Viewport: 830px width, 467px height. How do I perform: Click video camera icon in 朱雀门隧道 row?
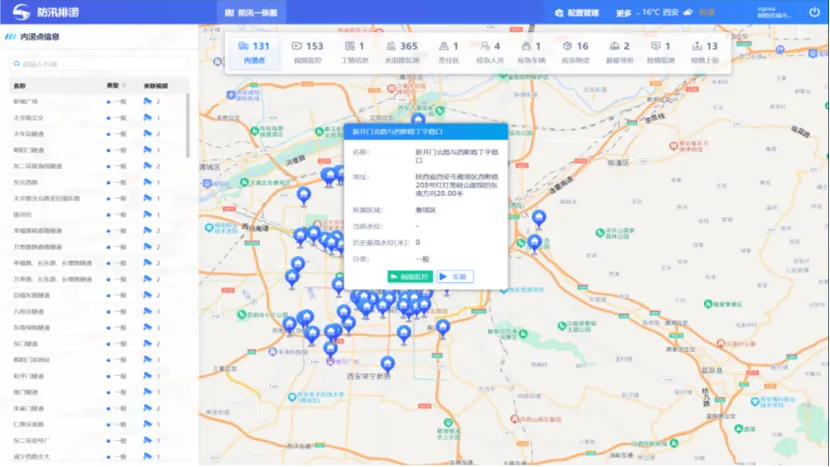[x=148, y=408]
